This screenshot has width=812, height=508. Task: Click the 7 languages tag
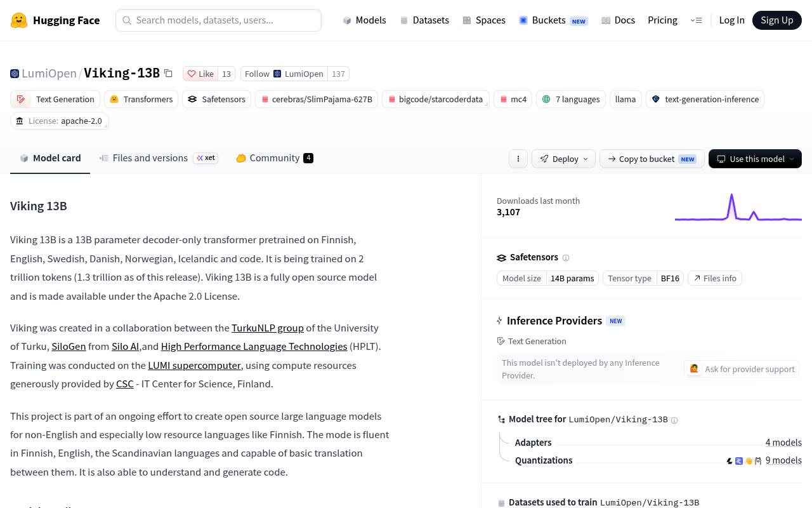click(x=571, y=99)
